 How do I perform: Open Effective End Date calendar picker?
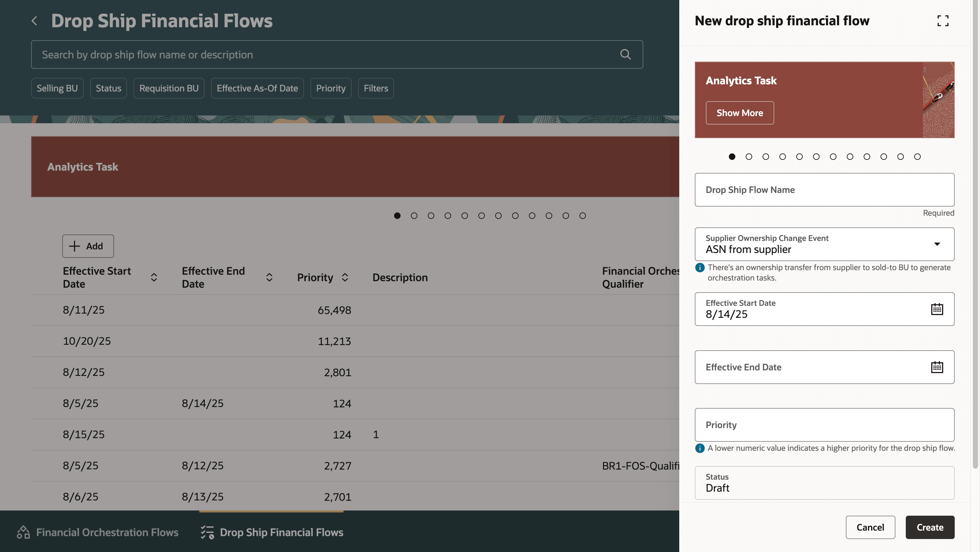937,367
